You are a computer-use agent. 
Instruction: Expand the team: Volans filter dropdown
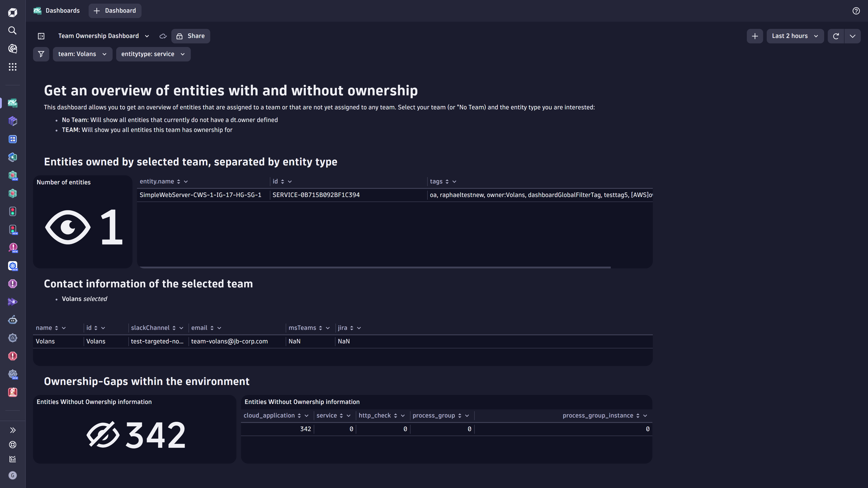point(82,54)
